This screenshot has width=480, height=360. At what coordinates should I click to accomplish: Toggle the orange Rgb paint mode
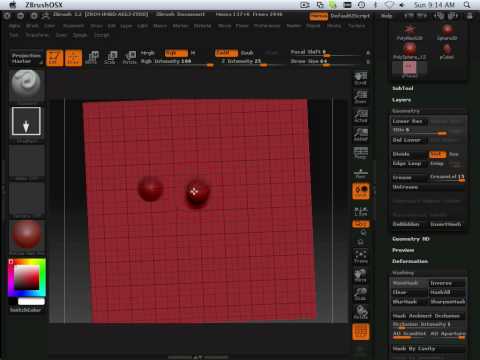tap(176, 53)
